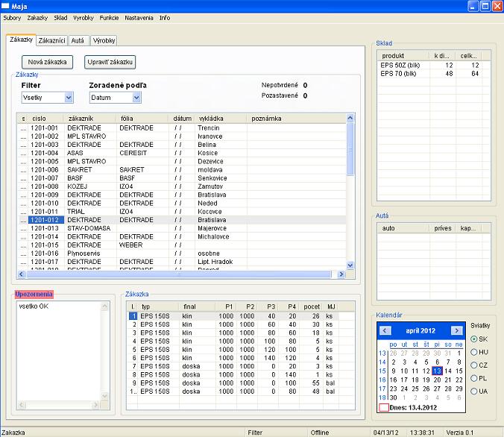Open the Filter Vsetky dropdown
504x437 pixels.
(x=69, y=98)
